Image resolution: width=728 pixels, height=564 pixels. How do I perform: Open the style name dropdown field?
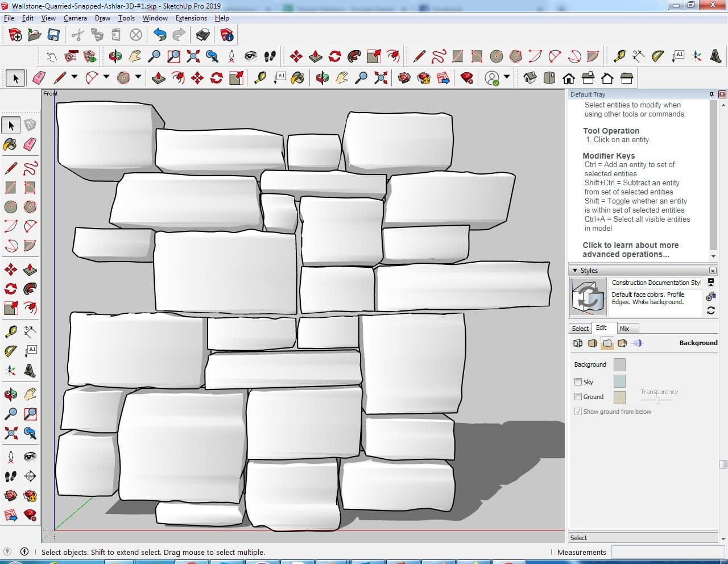[x=655, y=283]
